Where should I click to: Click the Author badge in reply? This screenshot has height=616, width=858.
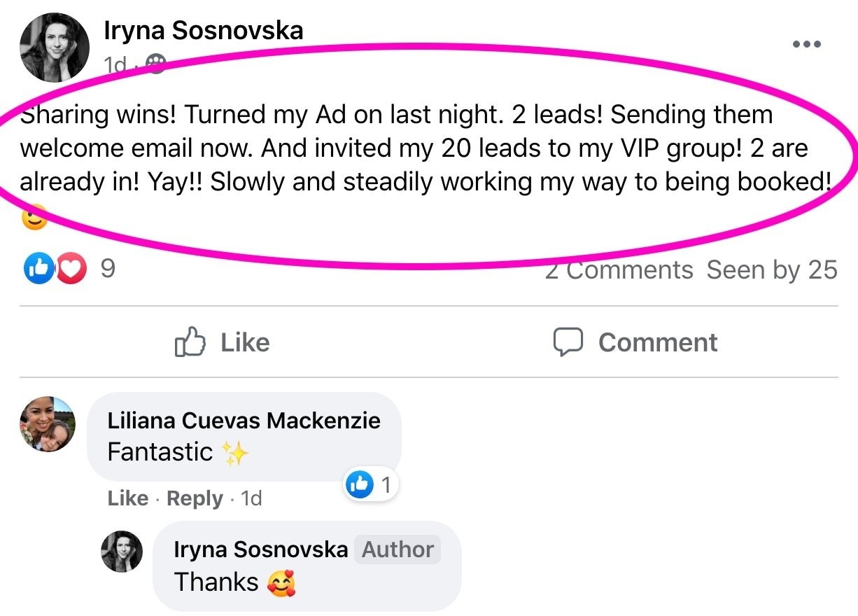coord(398,549)
